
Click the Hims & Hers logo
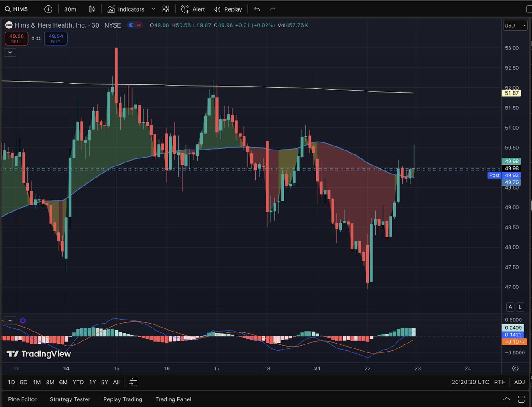click(x=9, y=25)
